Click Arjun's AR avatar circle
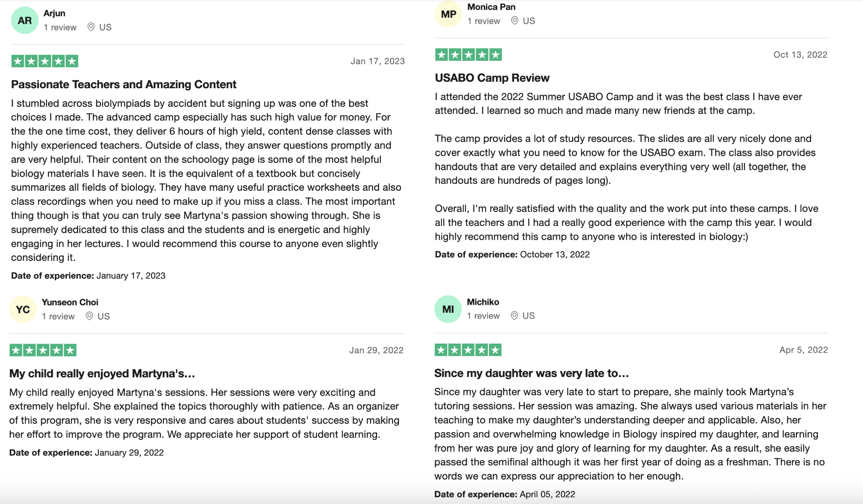The height and width of the screenshot is (504, 863). point(25,20)
